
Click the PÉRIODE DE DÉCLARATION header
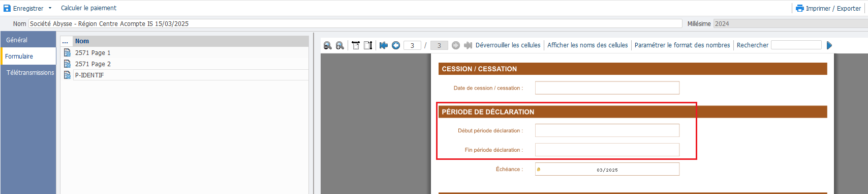pyautogui.click(x=633, y=112)
